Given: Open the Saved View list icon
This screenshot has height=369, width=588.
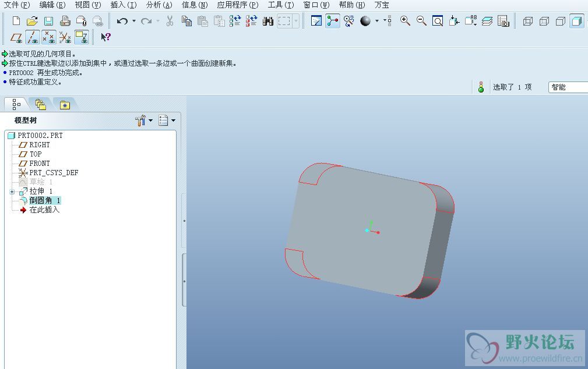Looking at the screenshot, I should pos(471,20).
